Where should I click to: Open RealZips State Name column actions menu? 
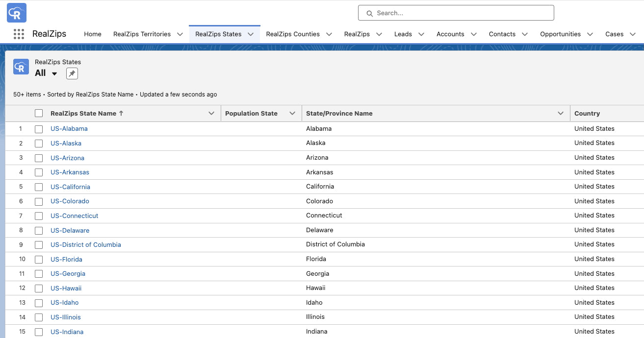pos(211,113)
